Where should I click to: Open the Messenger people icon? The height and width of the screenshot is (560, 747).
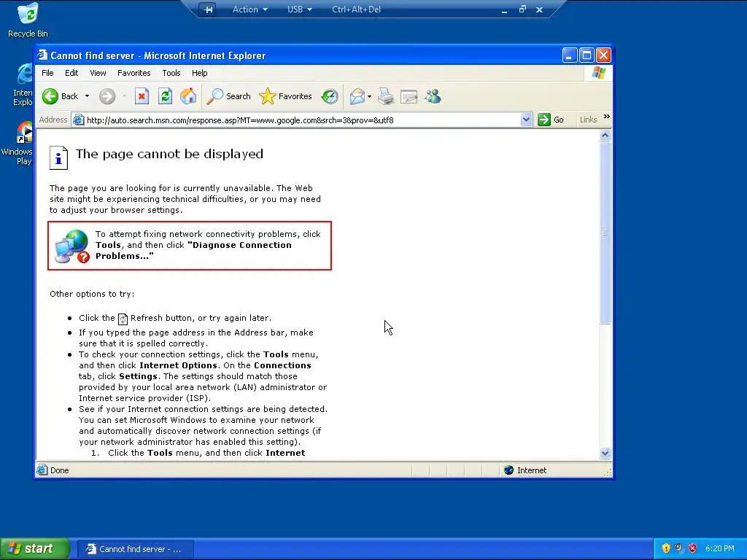[433, 96]
